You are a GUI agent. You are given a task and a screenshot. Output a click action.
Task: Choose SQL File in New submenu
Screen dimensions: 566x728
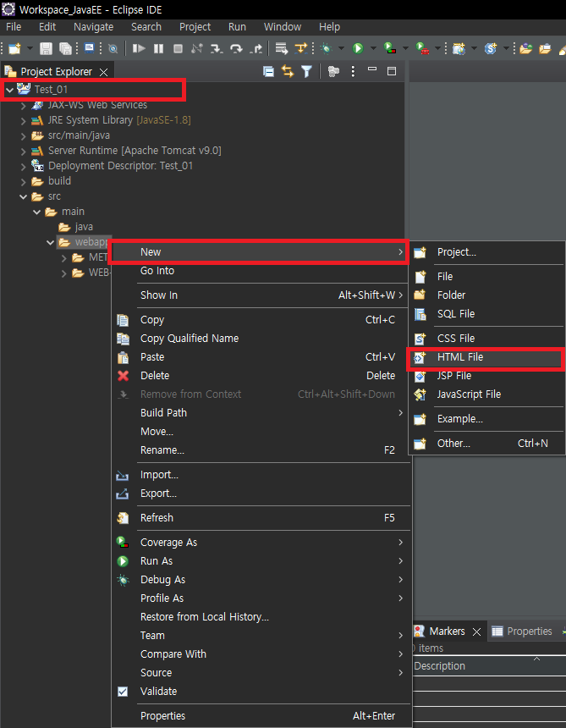tap(486, 314)
